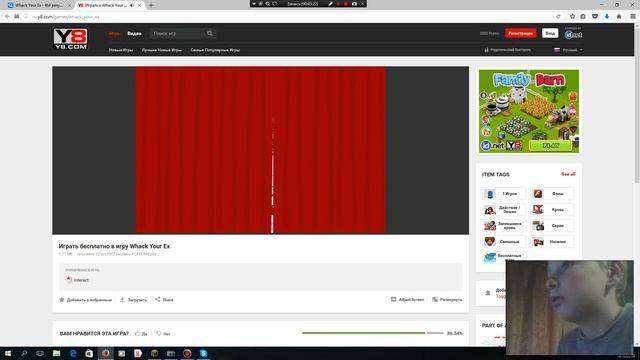Select the Действие / Экшен tag

click(x=504, y=209)
